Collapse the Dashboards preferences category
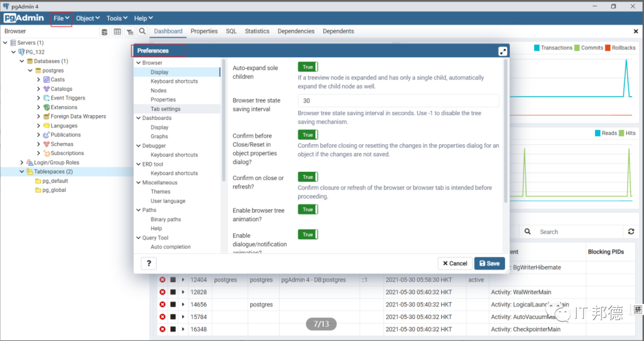The image size is (644, 341). (138, 118)
